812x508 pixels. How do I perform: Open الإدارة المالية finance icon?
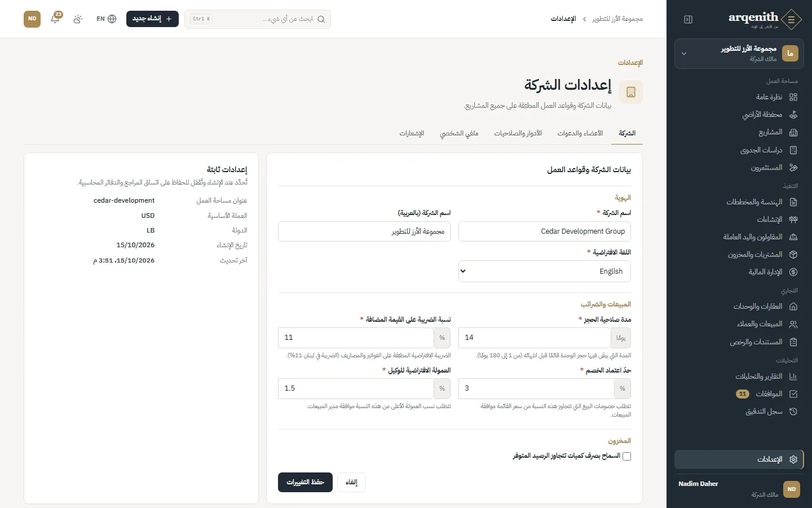click(793, 272)
